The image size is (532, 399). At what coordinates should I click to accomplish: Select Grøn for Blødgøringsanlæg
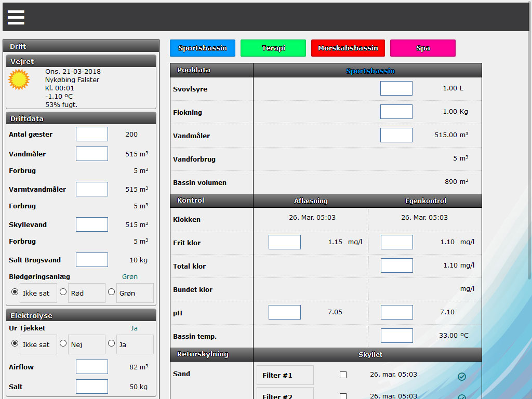(x=111, y=292)
